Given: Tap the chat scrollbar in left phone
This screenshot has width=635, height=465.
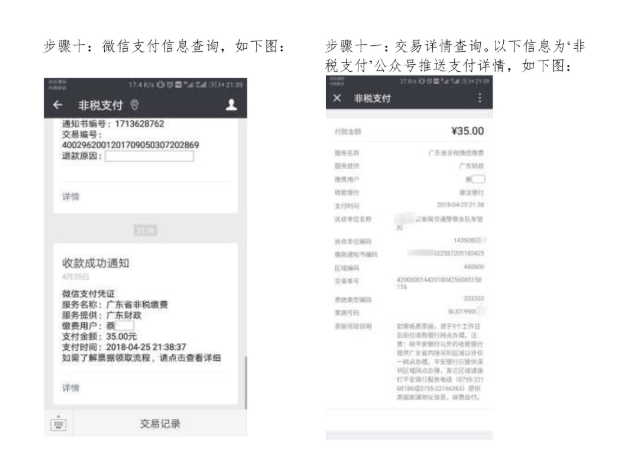Looking at the screenshot, I should point(245,382).
